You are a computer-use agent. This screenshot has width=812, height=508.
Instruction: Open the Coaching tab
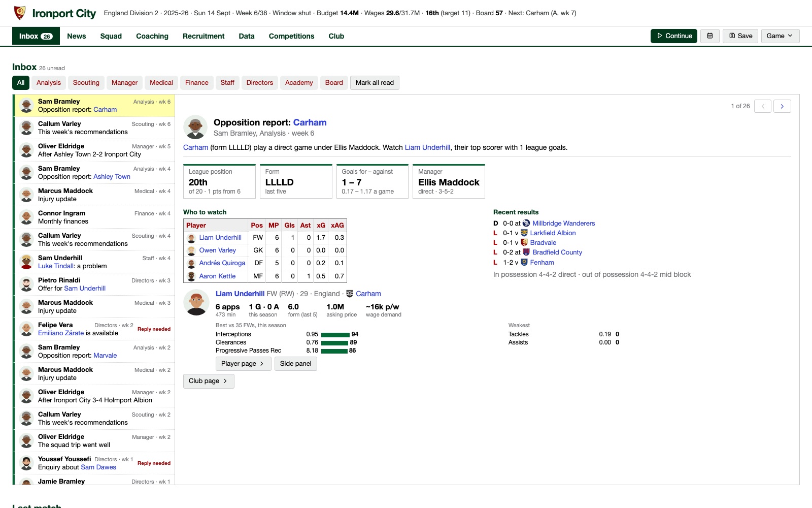pos(152,36)
